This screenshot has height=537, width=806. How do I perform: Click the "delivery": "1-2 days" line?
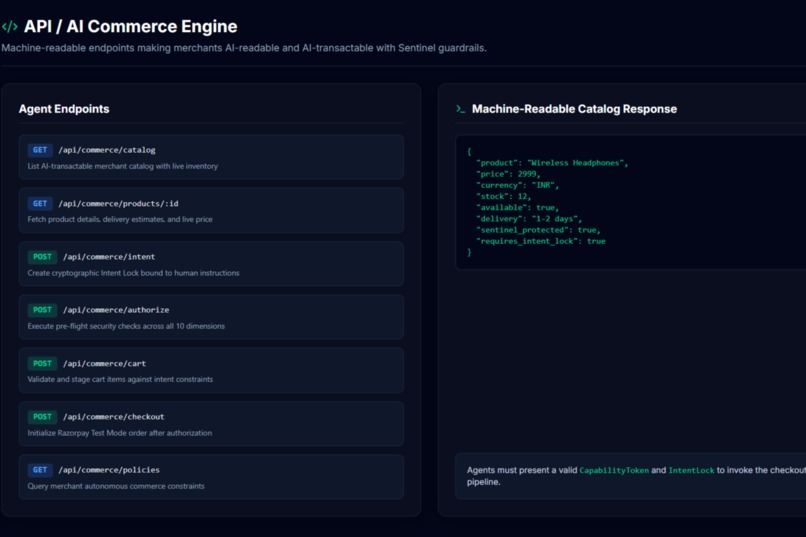(529, 219)
